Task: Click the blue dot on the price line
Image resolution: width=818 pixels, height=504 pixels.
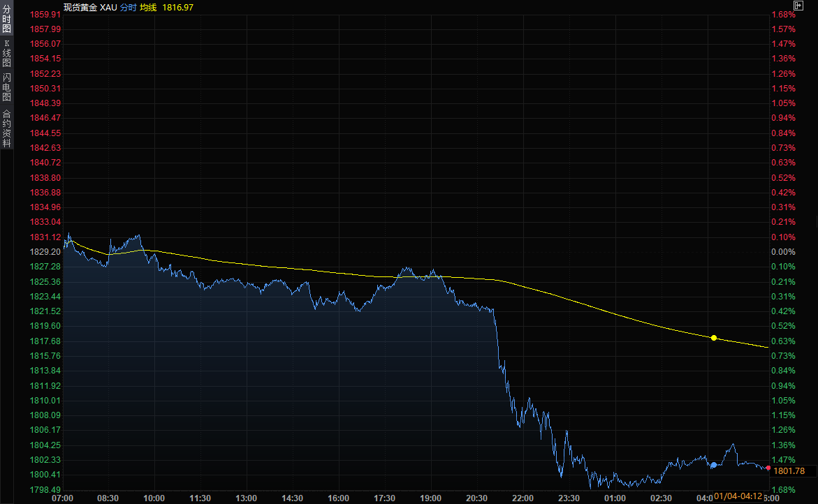Action: 713,464
